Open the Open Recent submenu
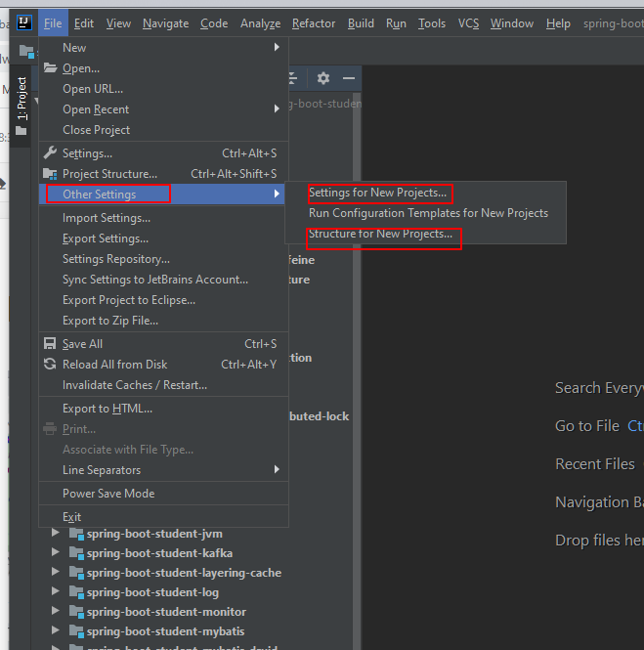This screenshot has height=650, width=644. (163, 109)
